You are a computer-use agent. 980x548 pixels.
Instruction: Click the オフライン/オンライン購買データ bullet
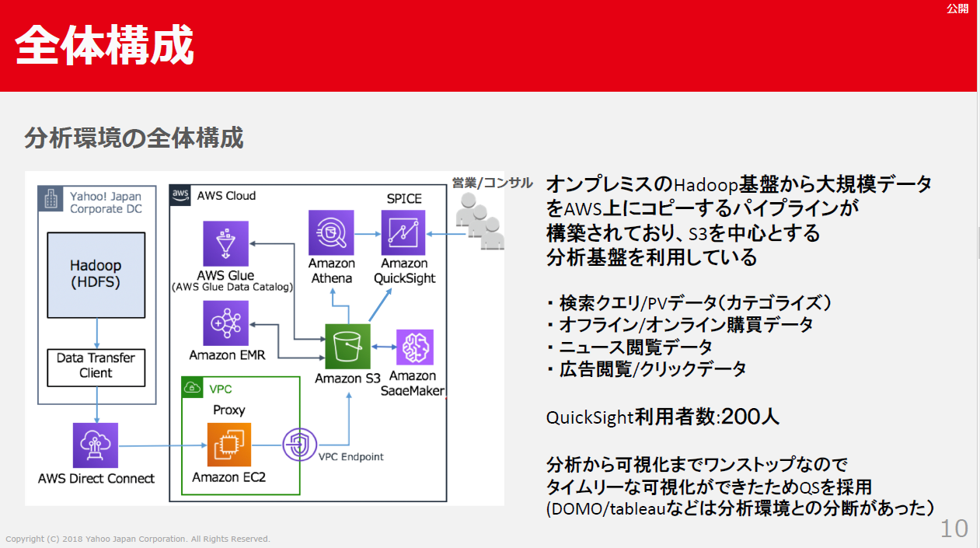[x=679, y=325]
